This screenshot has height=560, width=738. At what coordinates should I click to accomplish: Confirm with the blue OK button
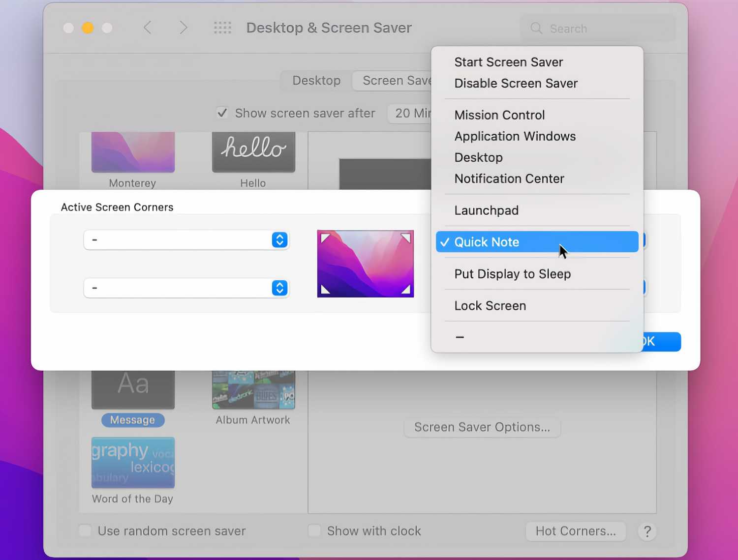click(x=662, y=342)
